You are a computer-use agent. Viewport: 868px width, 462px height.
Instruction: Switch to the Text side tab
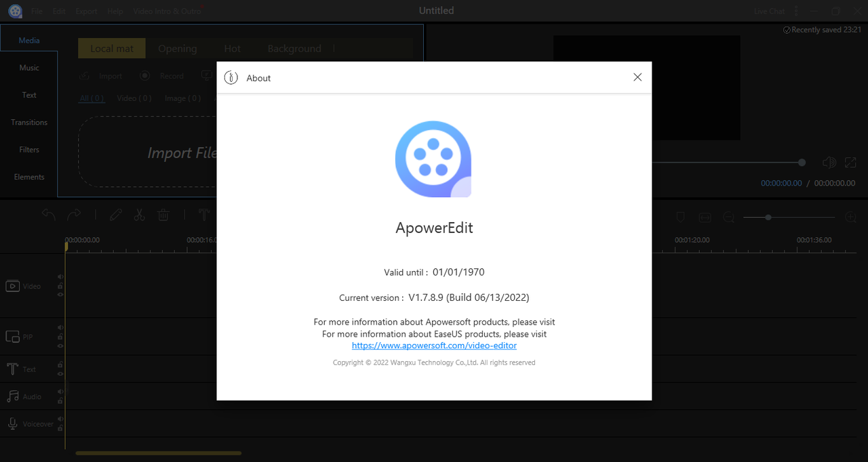[x=29, y=95]
